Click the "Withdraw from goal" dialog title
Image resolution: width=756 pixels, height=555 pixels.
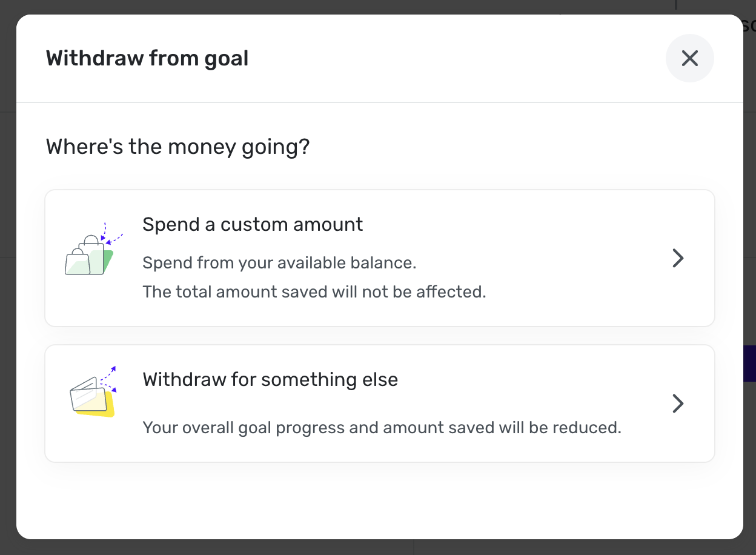pos(147,59)
